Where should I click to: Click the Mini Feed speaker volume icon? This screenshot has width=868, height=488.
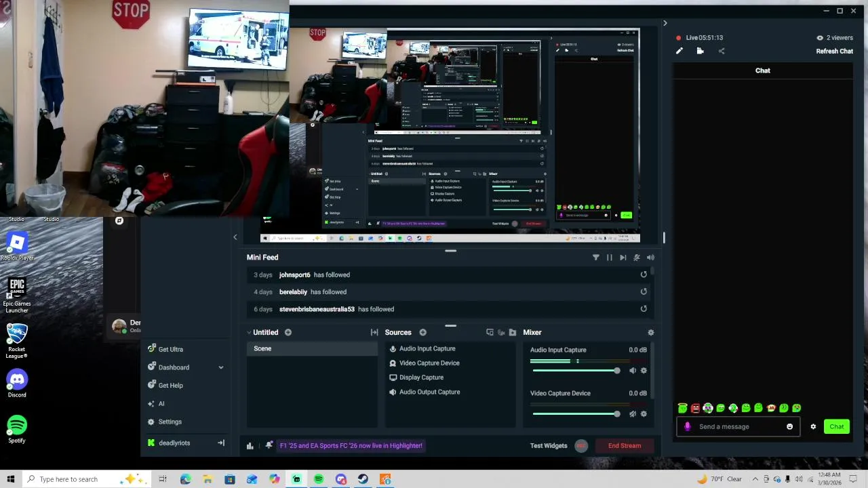[x=650, y=258]
